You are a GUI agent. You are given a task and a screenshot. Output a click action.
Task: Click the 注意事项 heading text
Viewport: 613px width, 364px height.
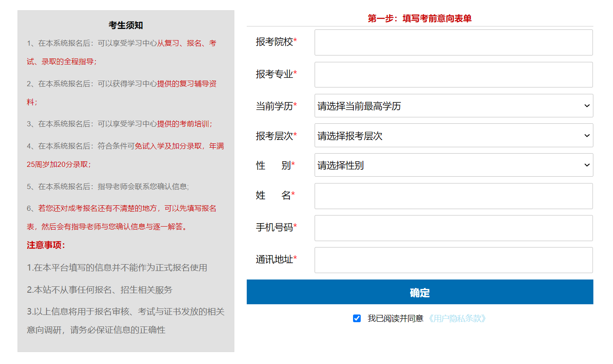tap(46, 245)
